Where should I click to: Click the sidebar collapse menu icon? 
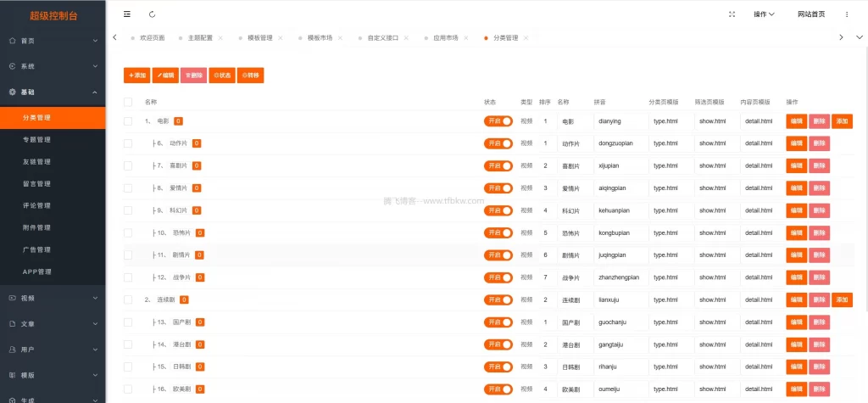pos(127,14)
